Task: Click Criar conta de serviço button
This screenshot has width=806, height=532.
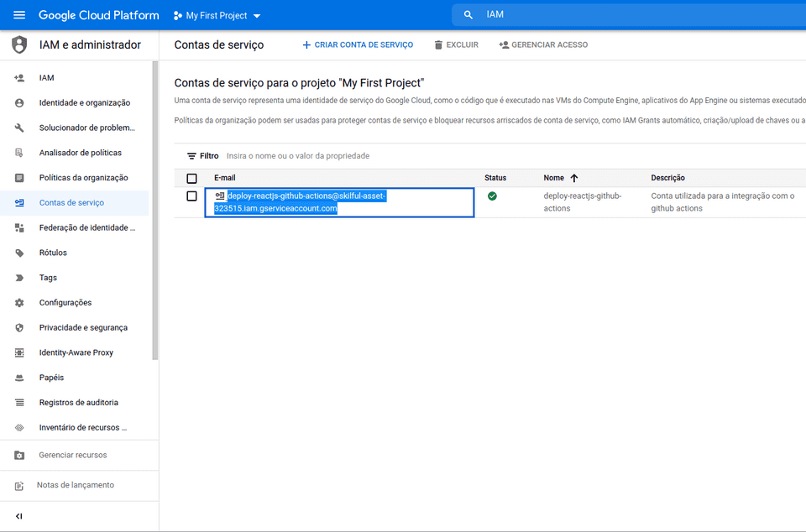Action: pyautogui.click(x=358, y=45)
